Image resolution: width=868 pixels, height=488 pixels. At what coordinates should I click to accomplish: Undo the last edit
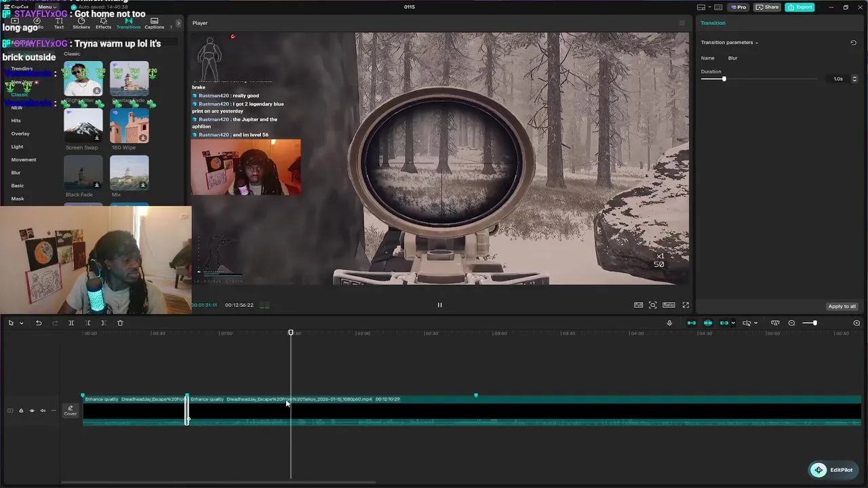39,323
